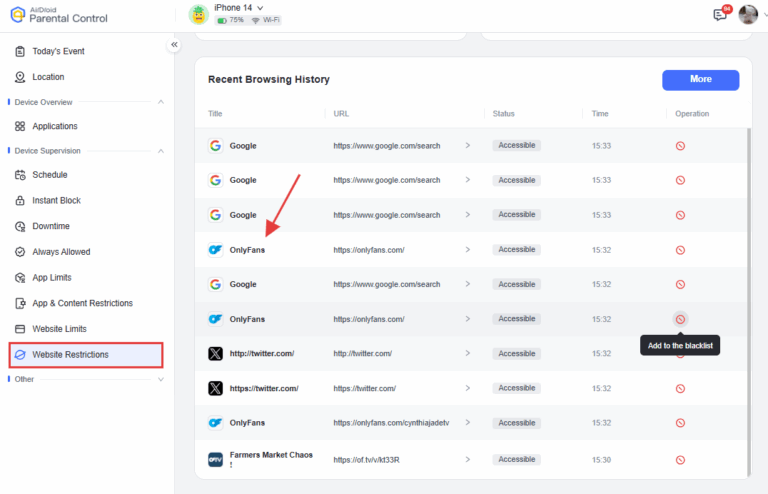Blacklist the https://twitter.com/ row

[680, 389]
